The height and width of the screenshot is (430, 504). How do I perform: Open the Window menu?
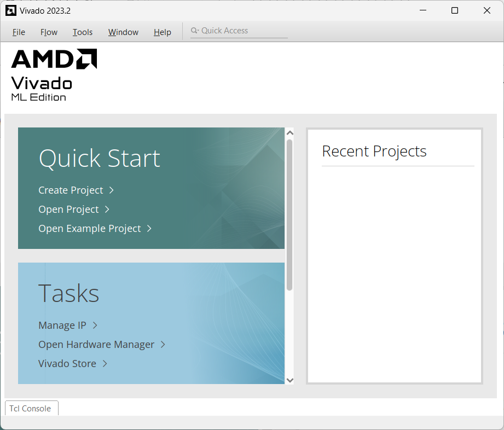click(123, 32)
